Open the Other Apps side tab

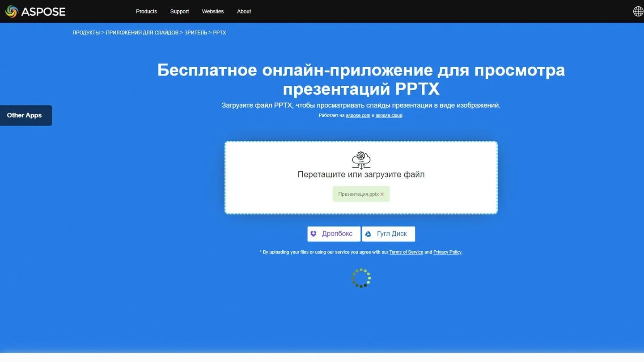tap(25, 115)
